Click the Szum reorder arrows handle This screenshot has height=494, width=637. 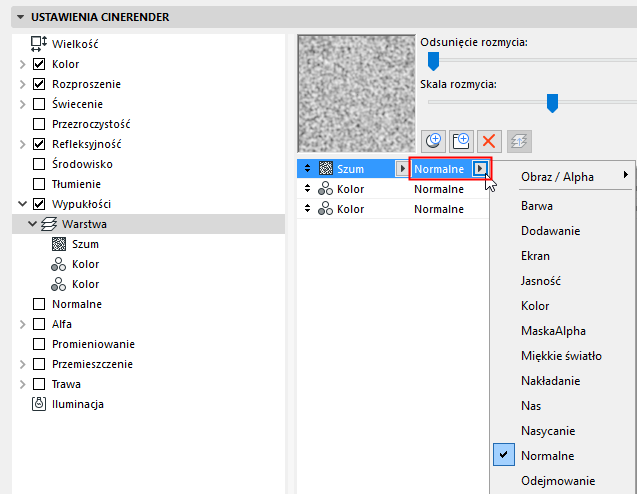[308, 168]
